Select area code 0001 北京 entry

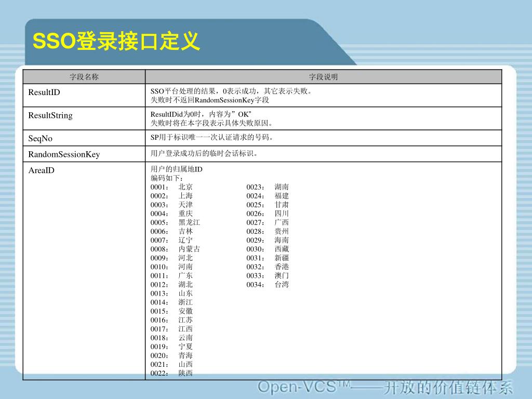pos(171,187)
